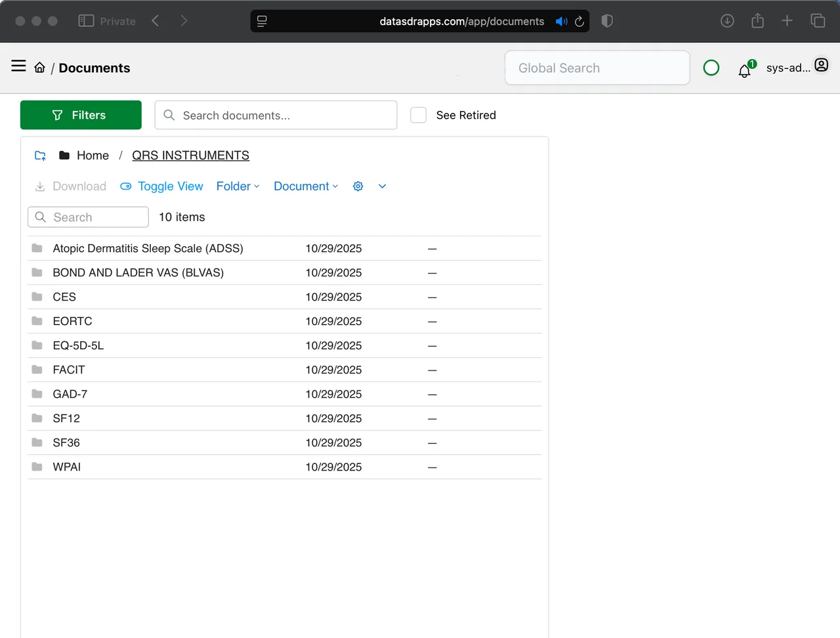The image size is (840, 638).
Task: Click the home icon next to Documents
Action: click(x=39, y=67)
